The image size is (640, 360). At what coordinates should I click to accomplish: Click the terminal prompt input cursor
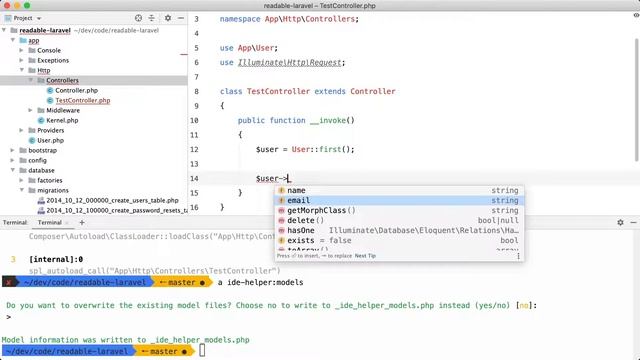(x=202, y=351)
